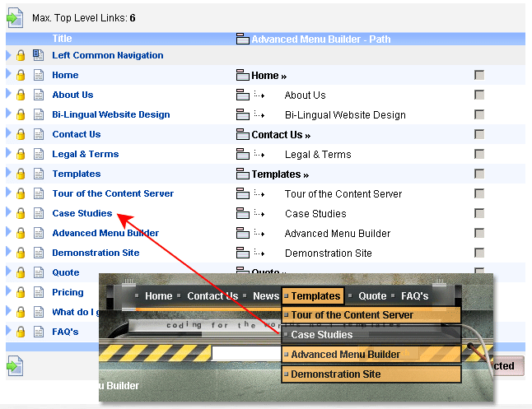Click the sub-level arrow icon beside Tour of the Content Server path
Screen dimensions: 532x409
coord(259,193)
